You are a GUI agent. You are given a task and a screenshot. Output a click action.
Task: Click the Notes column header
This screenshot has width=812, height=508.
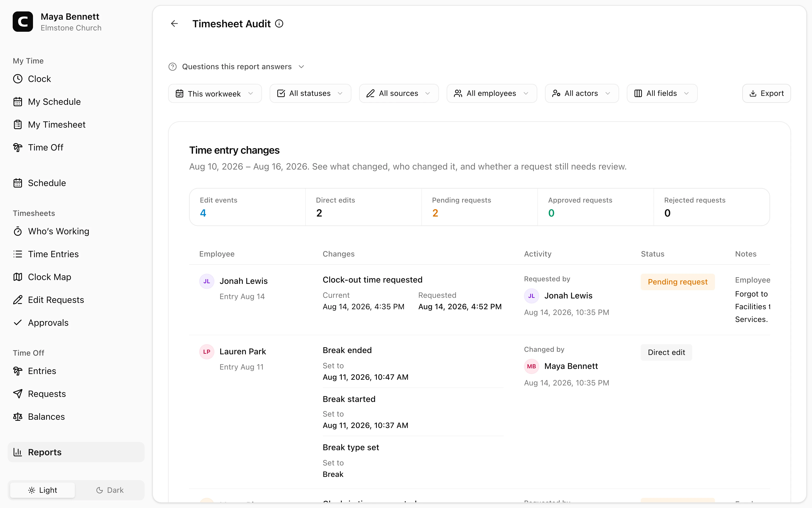click(746, 254)
